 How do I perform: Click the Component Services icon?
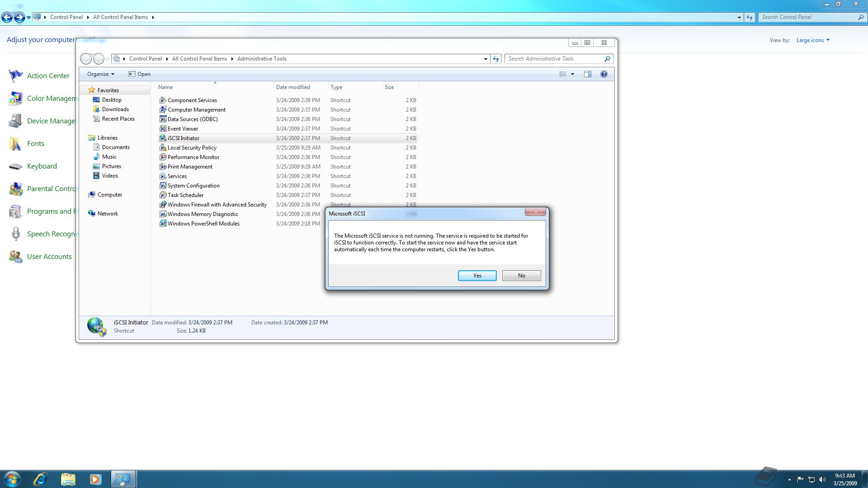tap(163, 100)
